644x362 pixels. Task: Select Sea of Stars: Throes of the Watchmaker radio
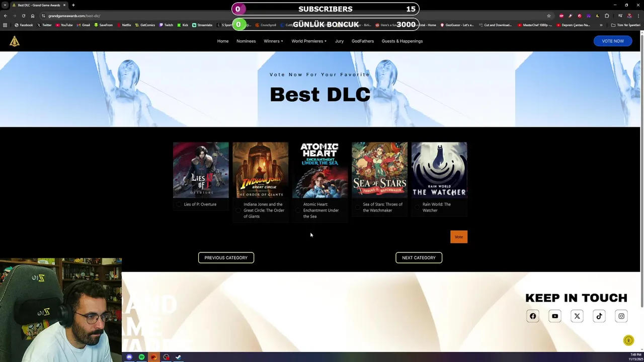(358, 208)
